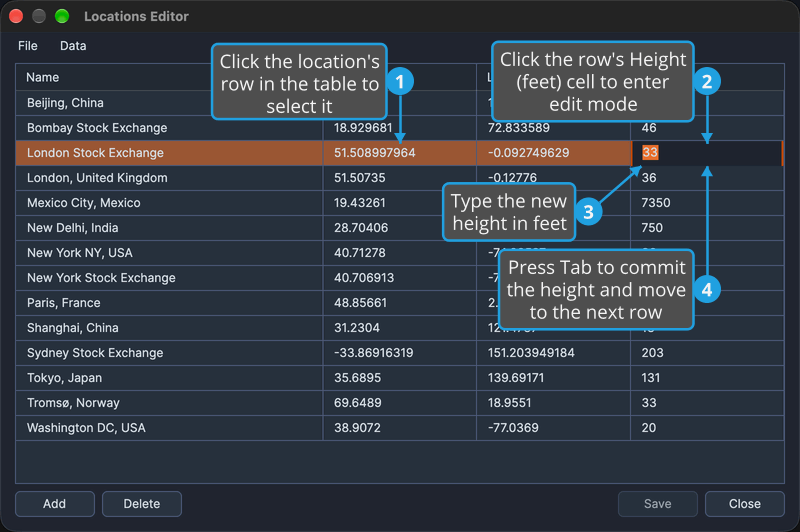Click the Delete button
Viewport: 800px width, 532px height.
coord(142,503)
